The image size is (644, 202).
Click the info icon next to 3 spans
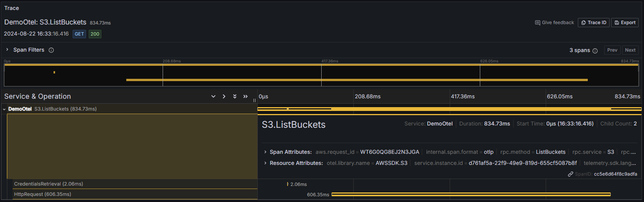(595, 50)
